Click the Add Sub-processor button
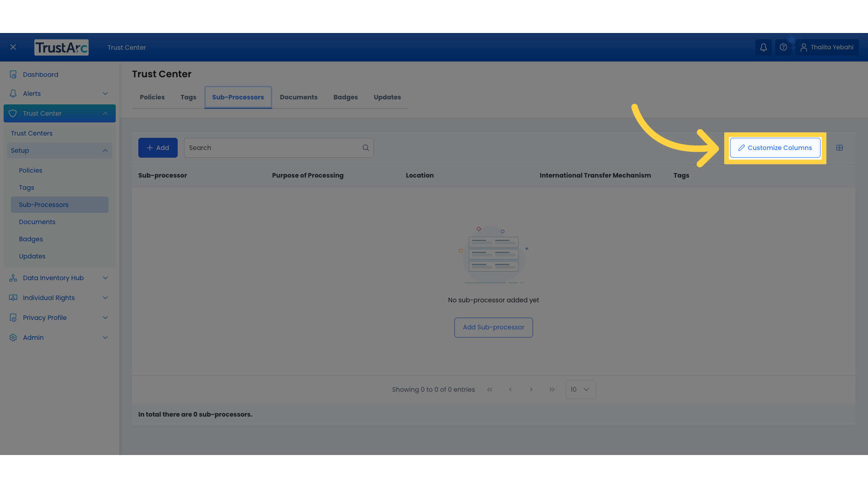The image size is (868, 488). pyautogui.click(x=493, y=327)
